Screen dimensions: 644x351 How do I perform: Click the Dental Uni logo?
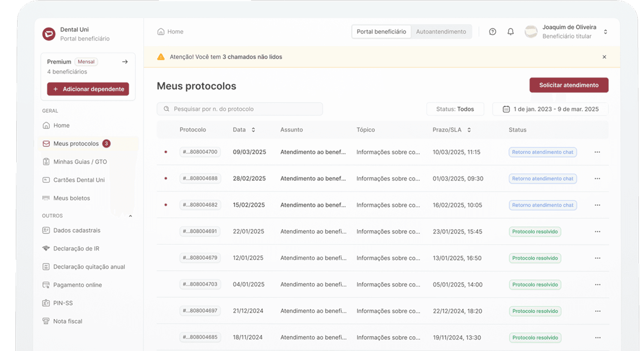(49, 34)
